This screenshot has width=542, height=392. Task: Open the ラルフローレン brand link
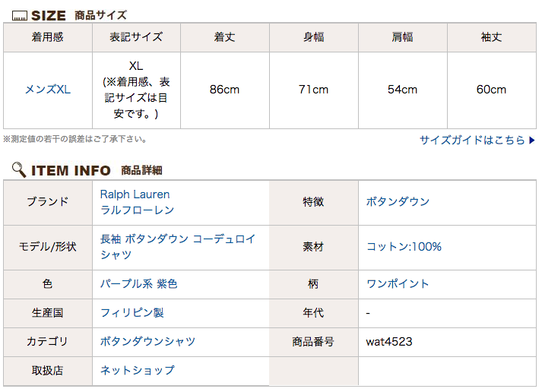138,210
